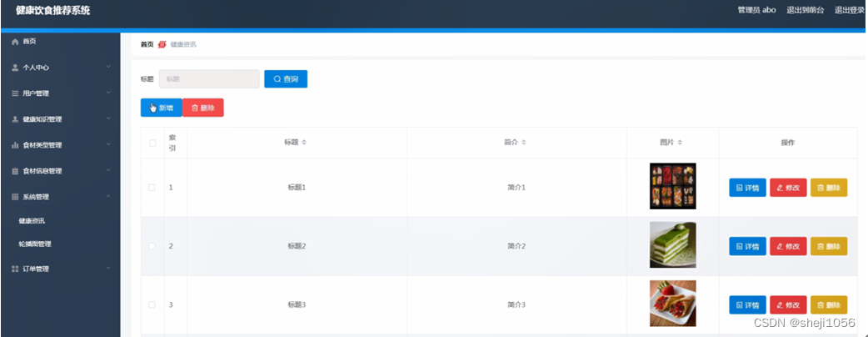Click 退出到前台 link in top bar

[806, 10]
